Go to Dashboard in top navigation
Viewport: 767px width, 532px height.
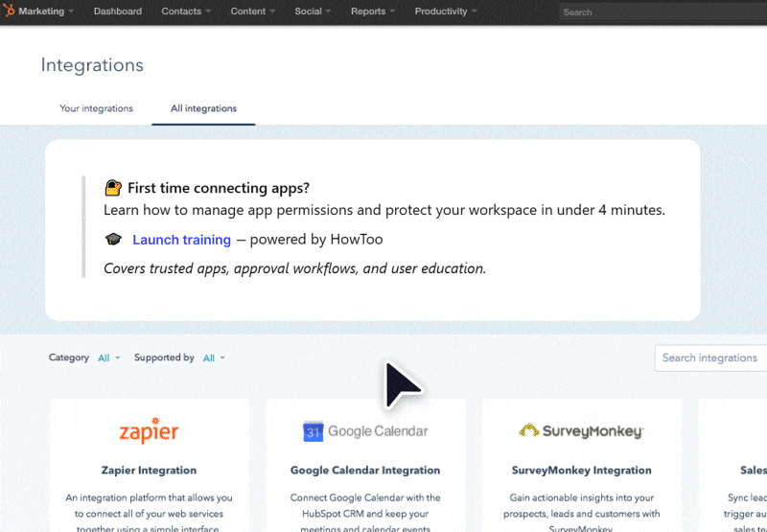click(x=118, y=12)
